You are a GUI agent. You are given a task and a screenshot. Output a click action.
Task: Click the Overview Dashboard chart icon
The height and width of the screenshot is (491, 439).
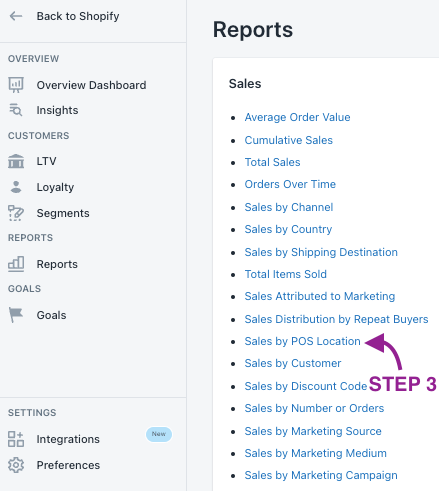pyautogui.click(x=16, y=85)
